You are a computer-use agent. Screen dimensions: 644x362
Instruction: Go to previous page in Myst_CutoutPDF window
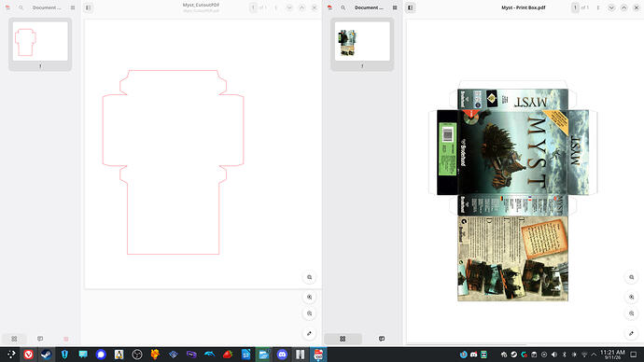pos(301,7)
